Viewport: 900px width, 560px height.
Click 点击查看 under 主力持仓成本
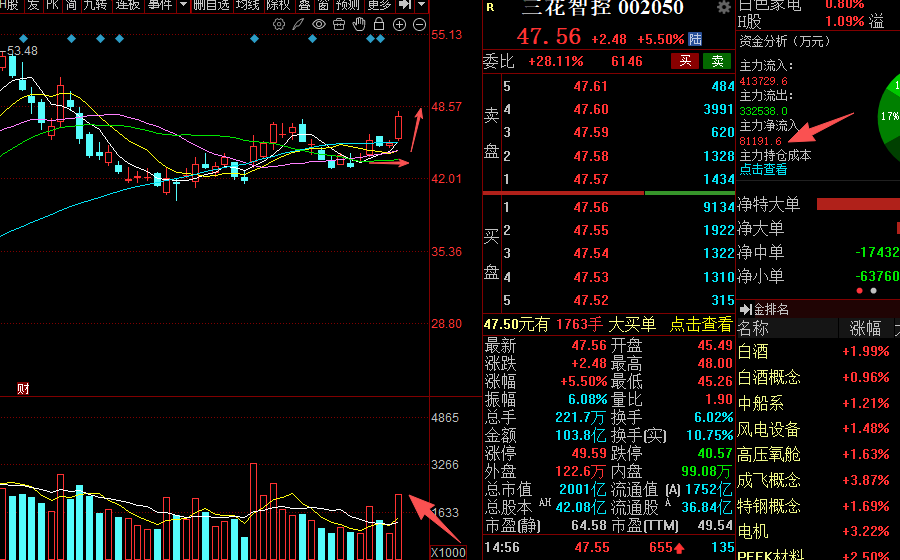pos(763,169)
